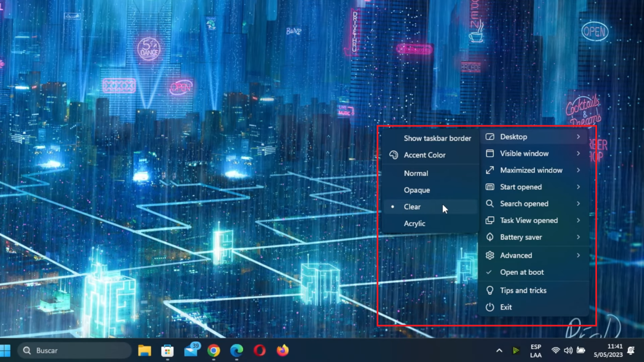
Task: Show hidden tray icons with the chevron
Action: coord(499,350)
